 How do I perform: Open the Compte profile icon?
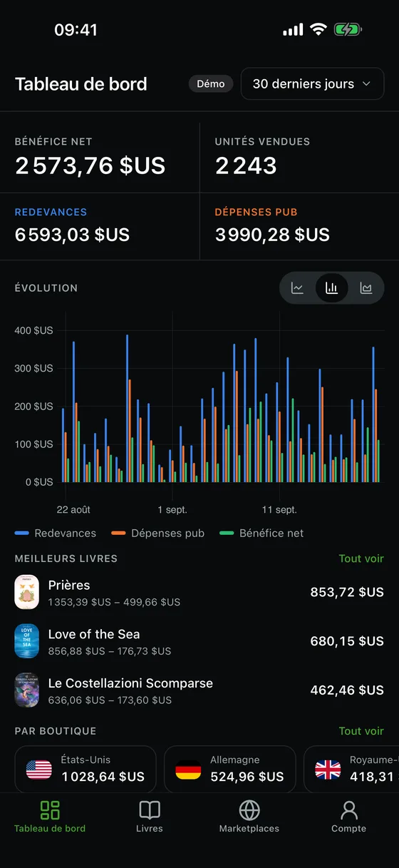(349, 810)
